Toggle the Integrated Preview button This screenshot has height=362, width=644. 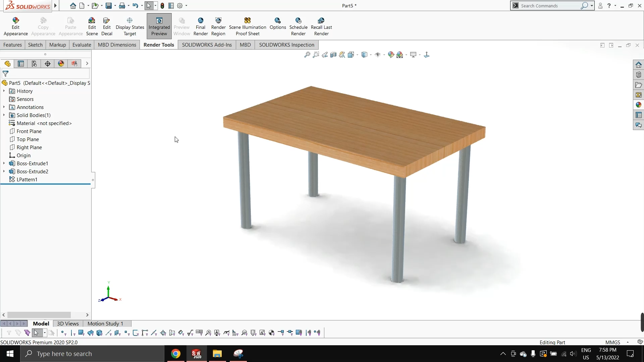click(x=159, y=26)
